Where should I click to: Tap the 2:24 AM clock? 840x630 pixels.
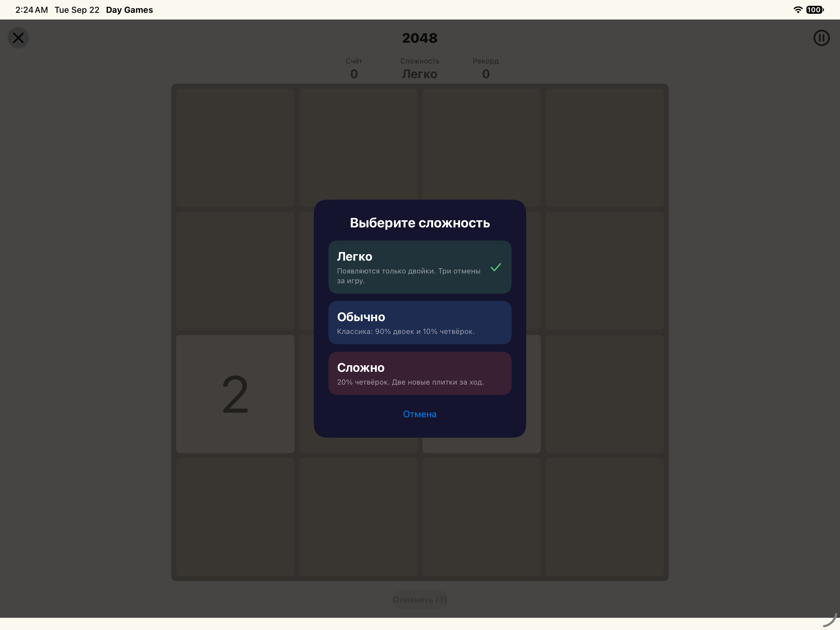pos(31,10)
